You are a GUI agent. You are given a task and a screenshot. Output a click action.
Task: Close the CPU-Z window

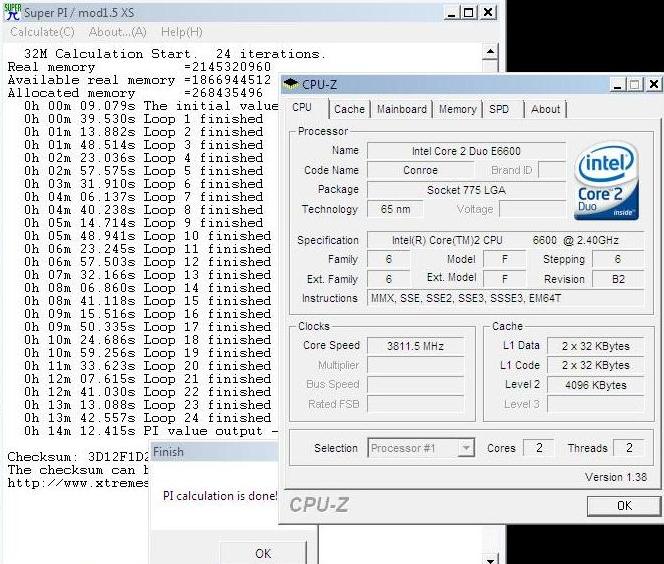654,85
